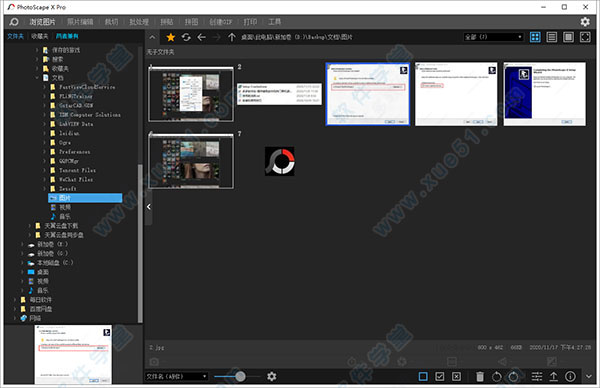Screen dimensions: 600x388
Task: Collapse the top path bar with the up chevron
Action: click(x=152, y=37)
